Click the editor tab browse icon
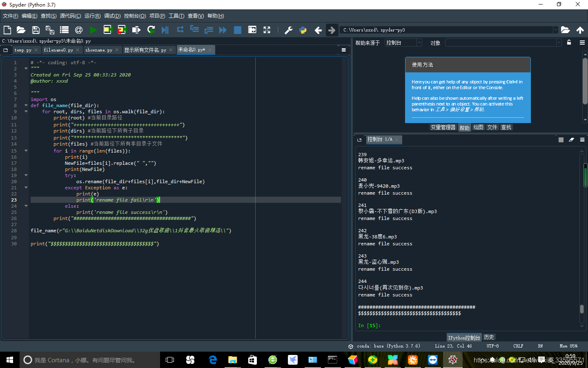 point(5,50)
